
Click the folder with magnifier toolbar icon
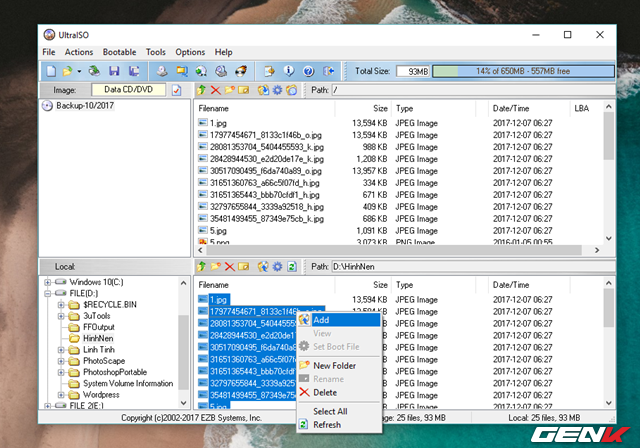[182, 71]
